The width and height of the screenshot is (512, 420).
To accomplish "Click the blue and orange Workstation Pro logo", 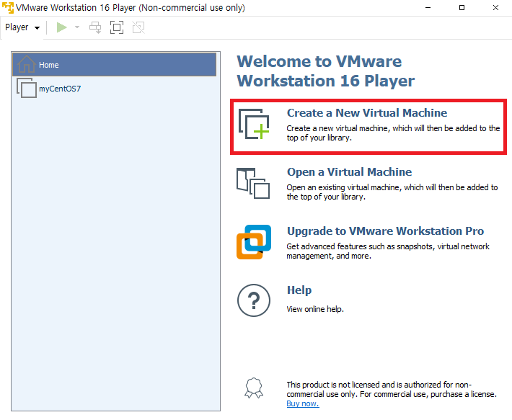I will (x=254, y=242).
